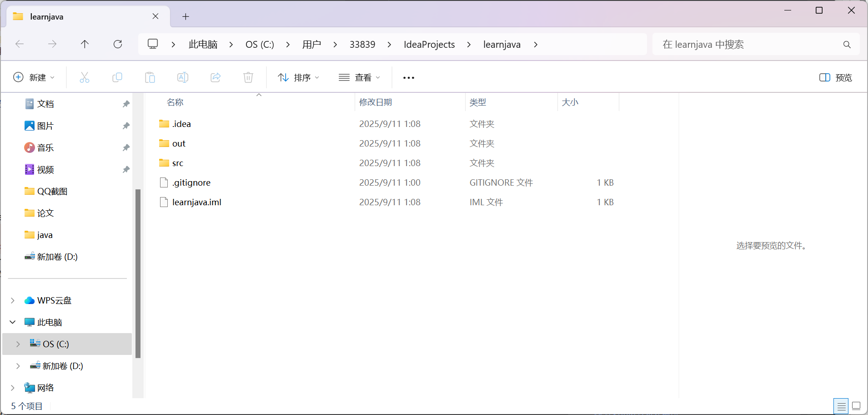Select the Rename icon

pos(182,77)
